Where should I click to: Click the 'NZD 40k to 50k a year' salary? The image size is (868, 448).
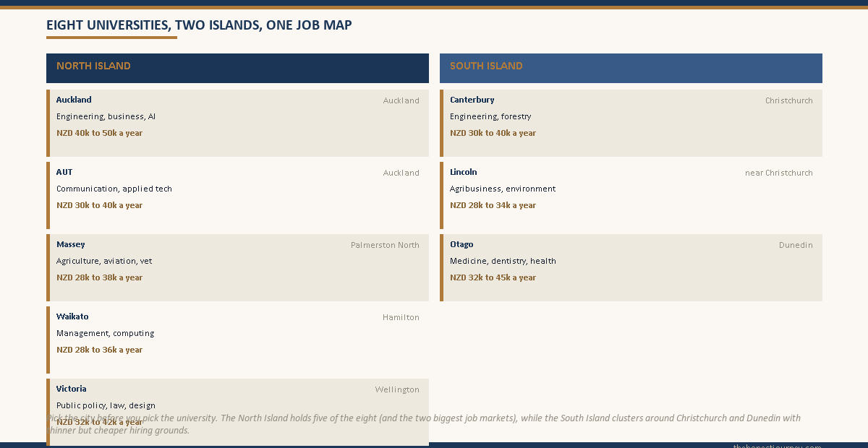[x=100, y=133]
